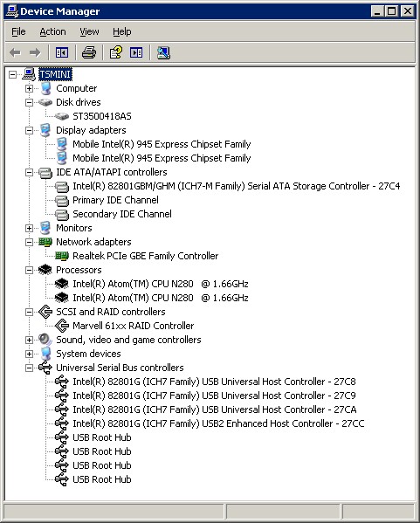This screenshot has width=420, height=523.
Task: Expand the Monitors category
Action: click(x=30, y=228)
